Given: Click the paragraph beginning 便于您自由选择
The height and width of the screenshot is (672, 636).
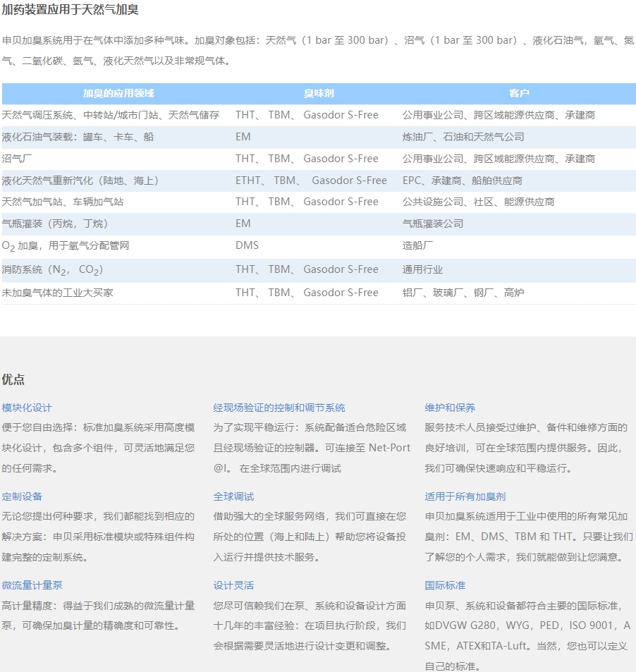Looking at the screenshot, I should 98,448.
